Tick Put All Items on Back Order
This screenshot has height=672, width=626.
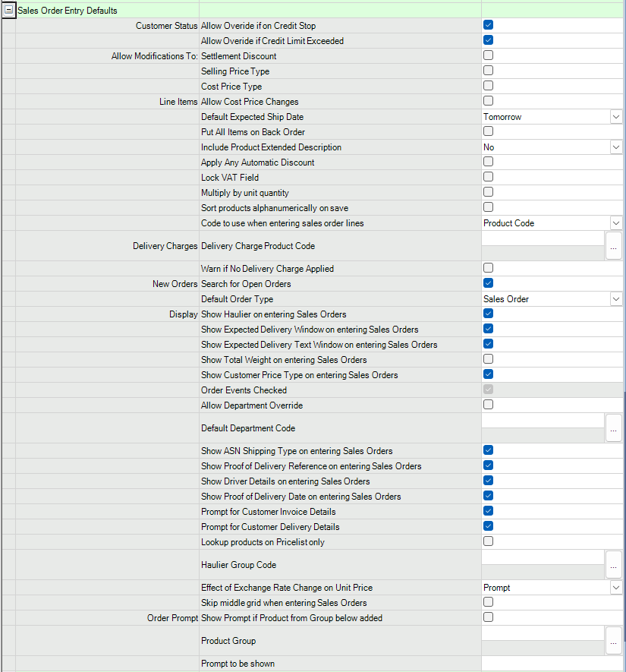click(x=489, y=131)
